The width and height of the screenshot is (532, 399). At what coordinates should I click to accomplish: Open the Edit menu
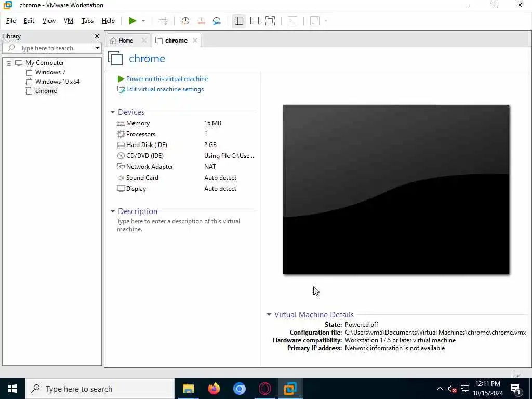tap(29, 21)
